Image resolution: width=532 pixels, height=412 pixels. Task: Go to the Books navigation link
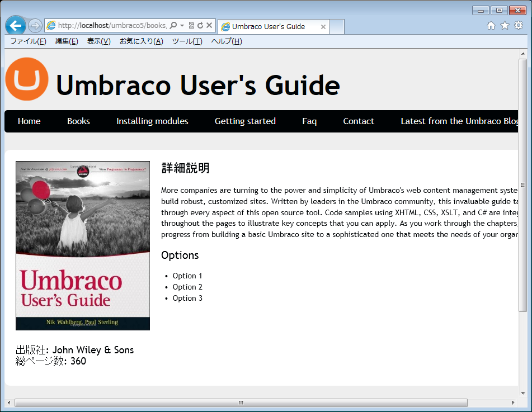[78, 121]
